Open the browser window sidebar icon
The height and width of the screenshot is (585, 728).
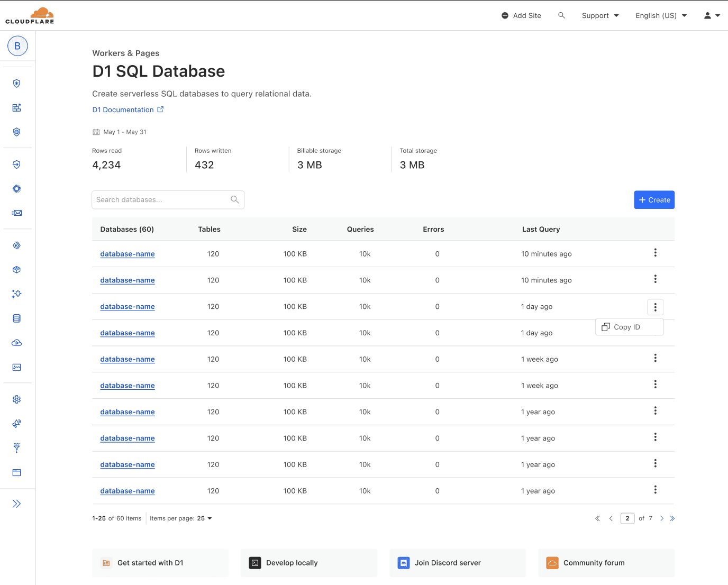(x=17, y=472)
